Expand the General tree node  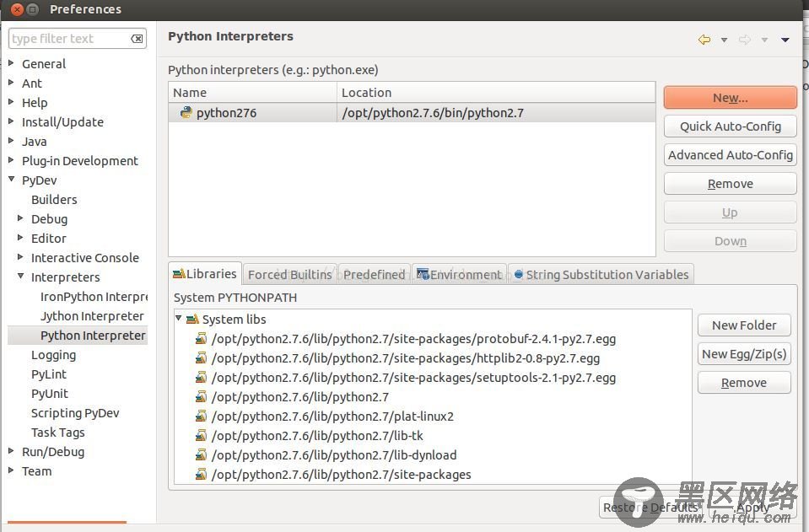(x=11, y=63)
